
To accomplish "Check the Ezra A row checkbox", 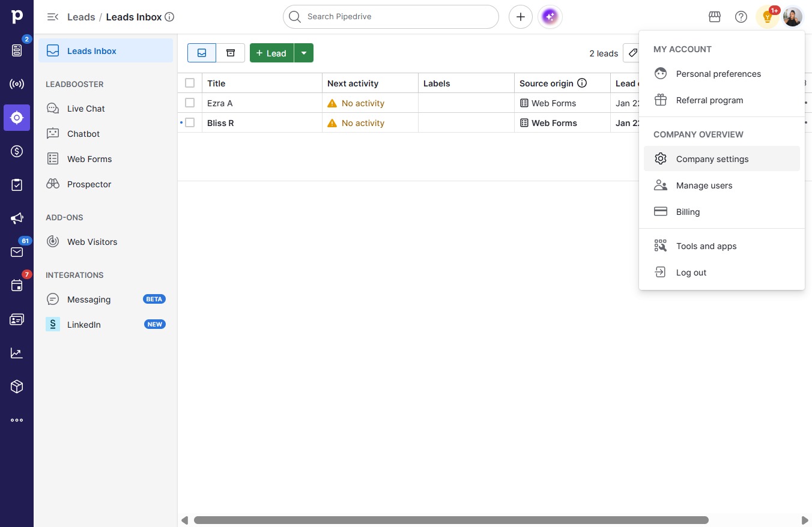I will [x=190, y=103].
